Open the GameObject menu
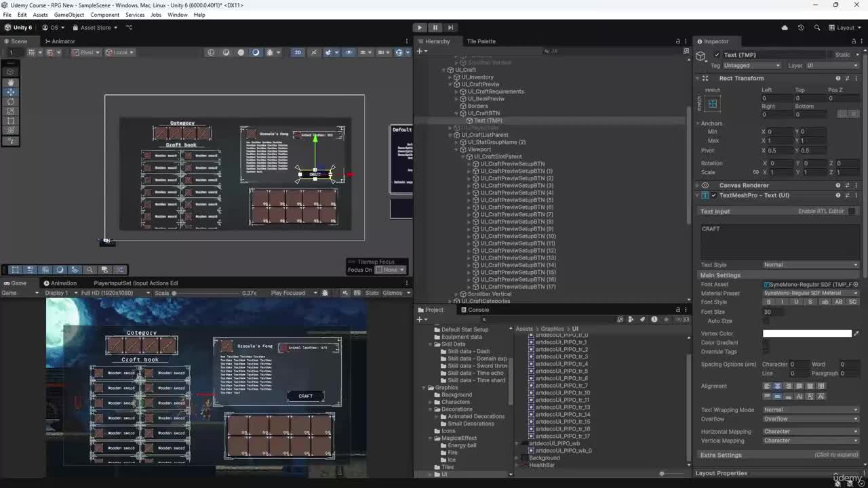This screenshot has width=868, height=488. click(69, 15)
